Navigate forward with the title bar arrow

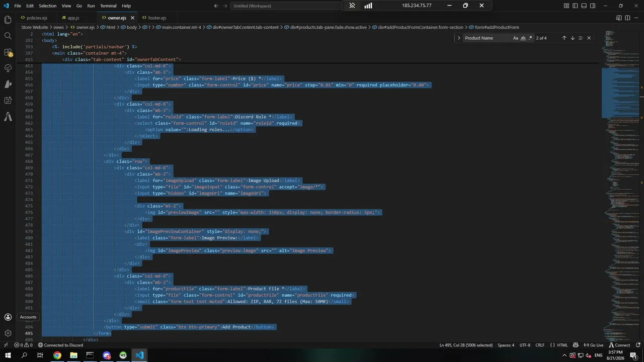224,6
